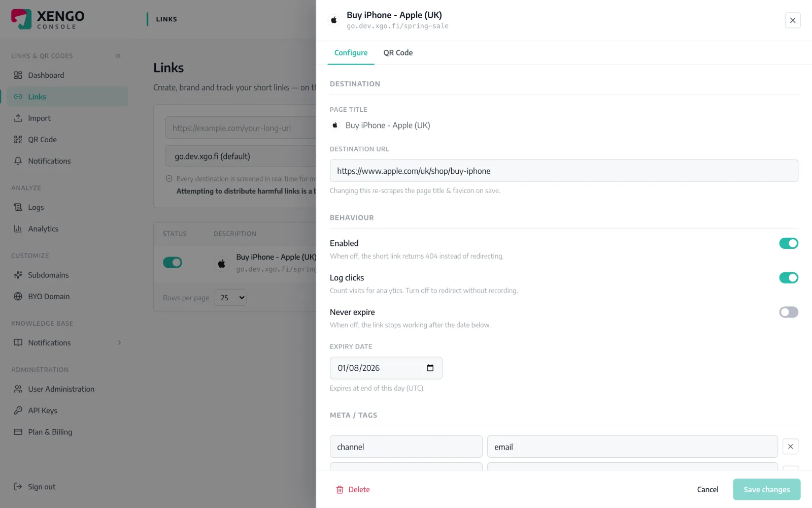Switch to the QR Code tab
This screenshot has width=812, height=508.
[x=398, y=53]
